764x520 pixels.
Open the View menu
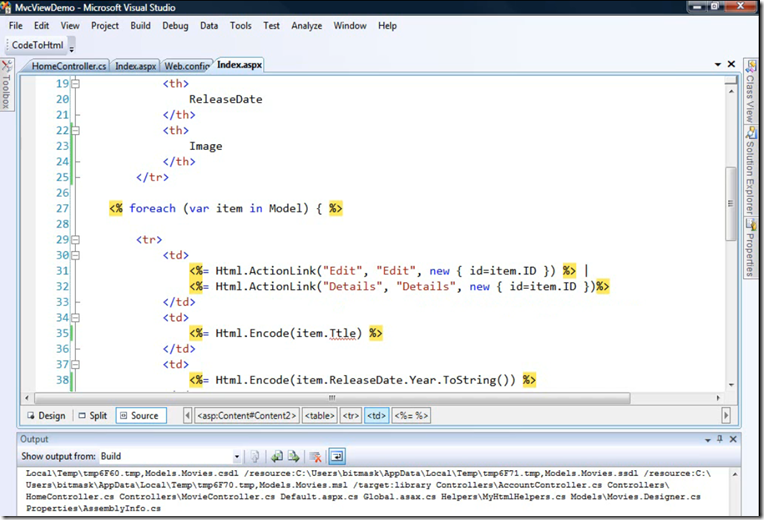pos(70,26)
